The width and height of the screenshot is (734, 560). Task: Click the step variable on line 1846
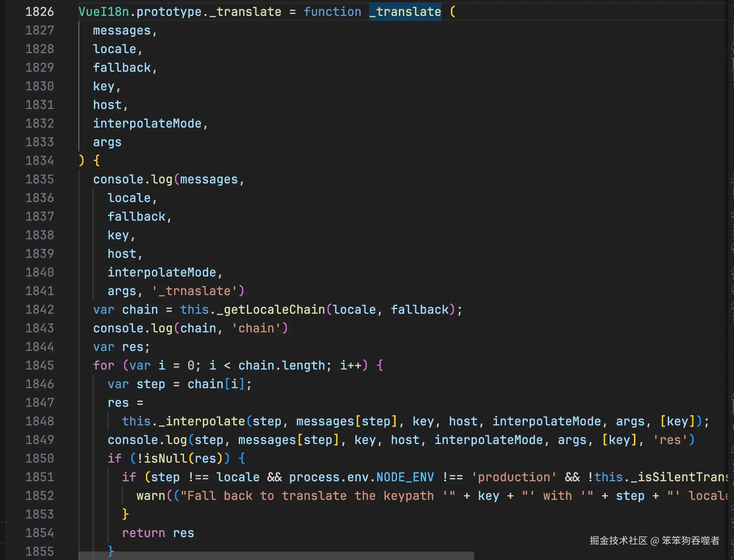click(x=151, y=384)
